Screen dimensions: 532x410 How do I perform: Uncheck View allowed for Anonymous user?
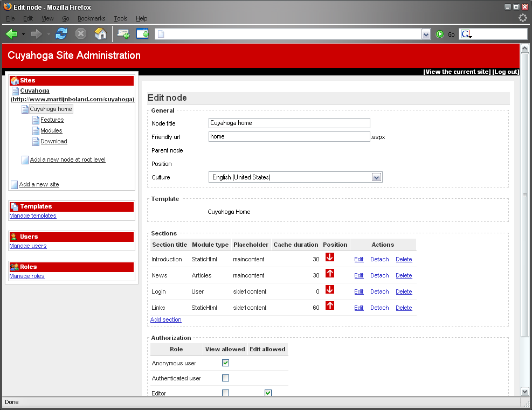click(x=226, y=363)
